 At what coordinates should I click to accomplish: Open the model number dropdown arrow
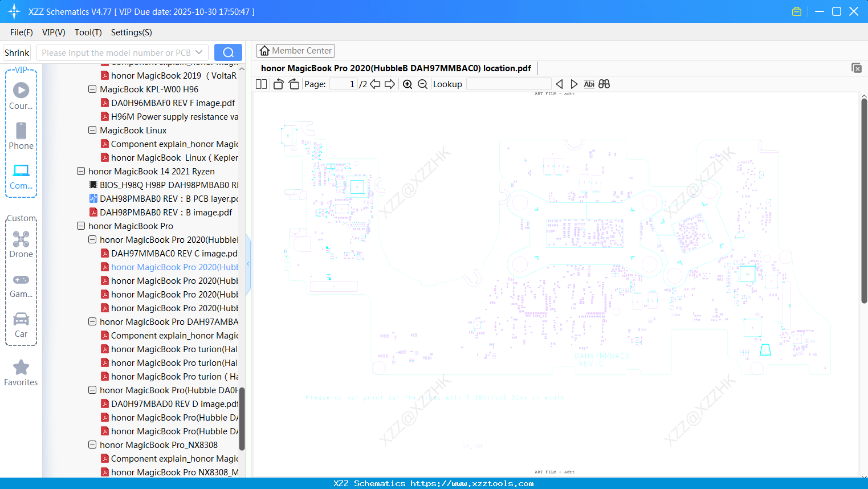point(199,52)
